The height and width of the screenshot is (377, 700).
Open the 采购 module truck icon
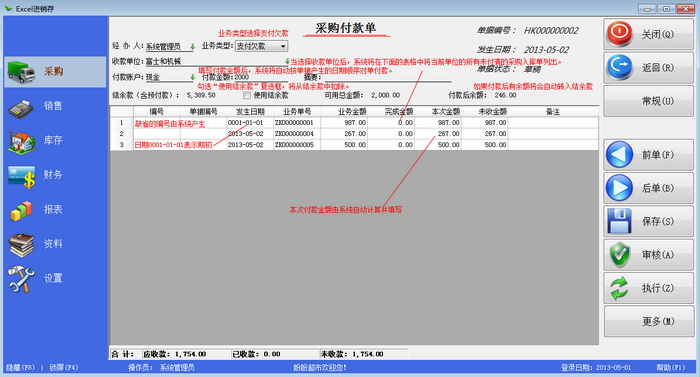point(21,72)
